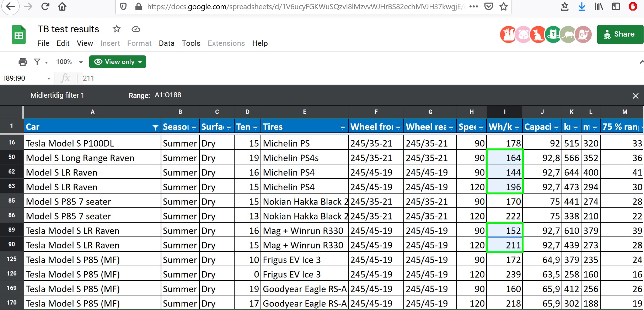Select the Wh/km cell containing 239

[x=505, y=274]
